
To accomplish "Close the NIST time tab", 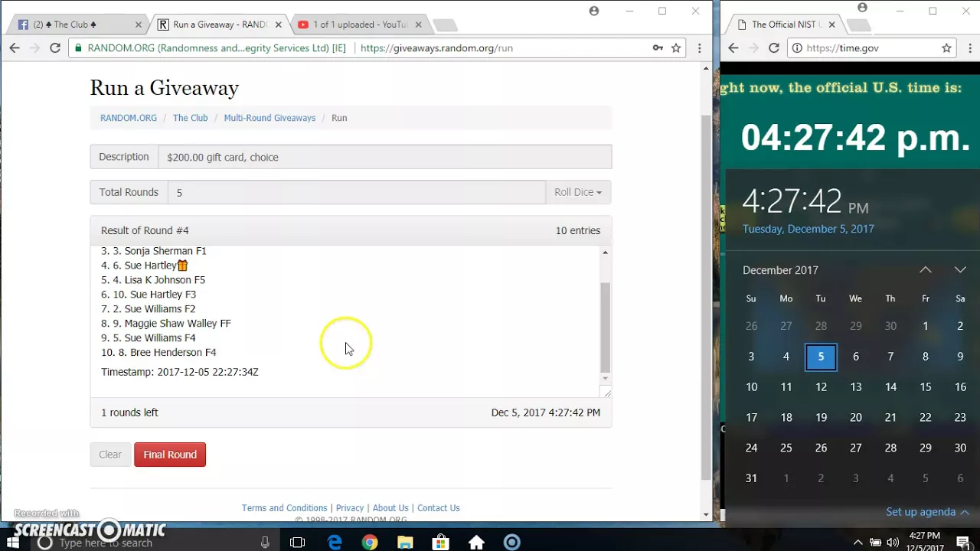I will [831, 24].
